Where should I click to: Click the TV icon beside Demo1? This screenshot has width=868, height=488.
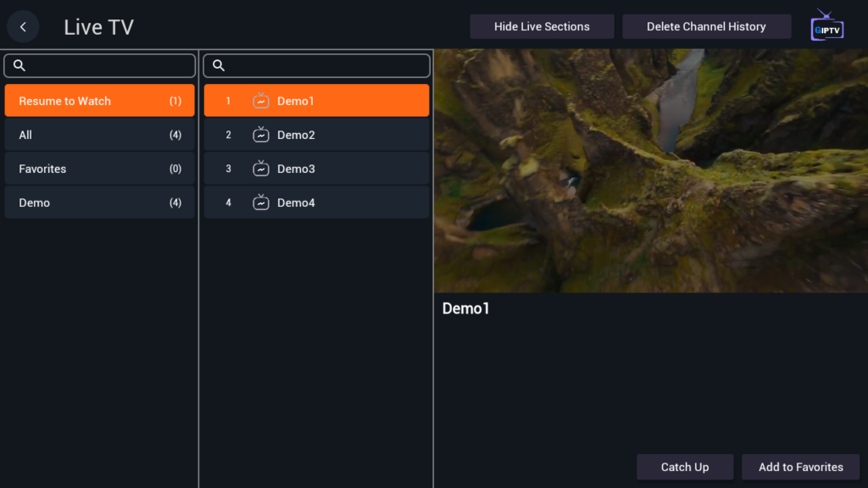(x=261, y=101)
